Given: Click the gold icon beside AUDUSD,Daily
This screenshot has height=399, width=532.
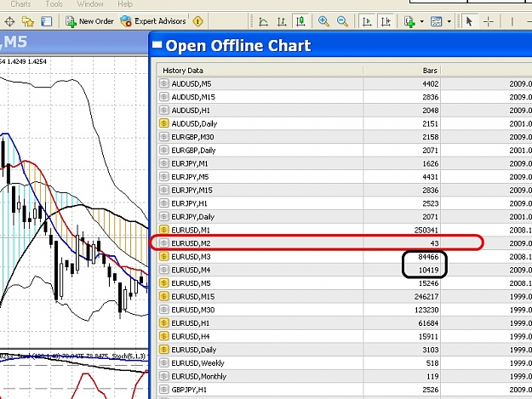Looking at the screenshot, I should pyautogui.click(x=164, y=123).
